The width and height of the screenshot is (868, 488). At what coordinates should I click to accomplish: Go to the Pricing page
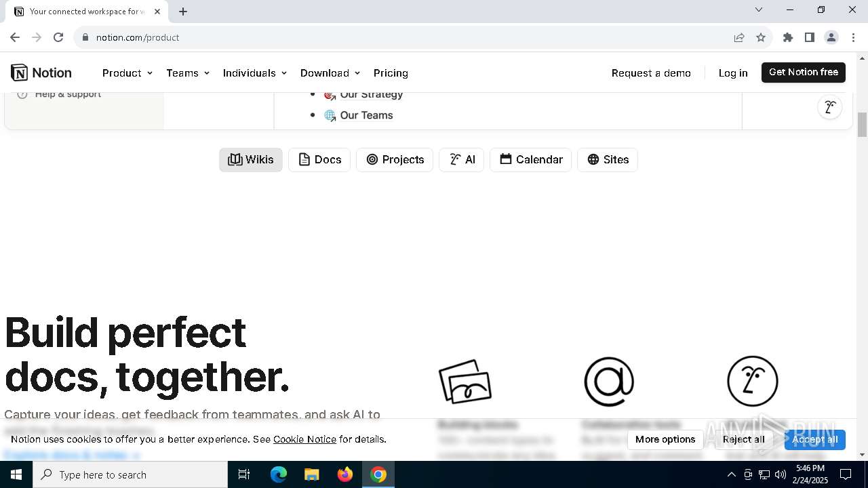[x=391, y=73]
